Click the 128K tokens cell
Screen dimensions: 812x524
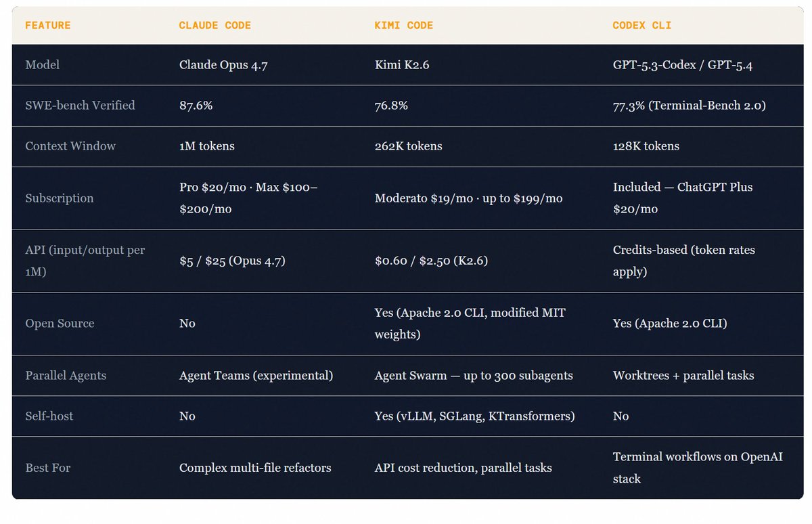point(646,146)
